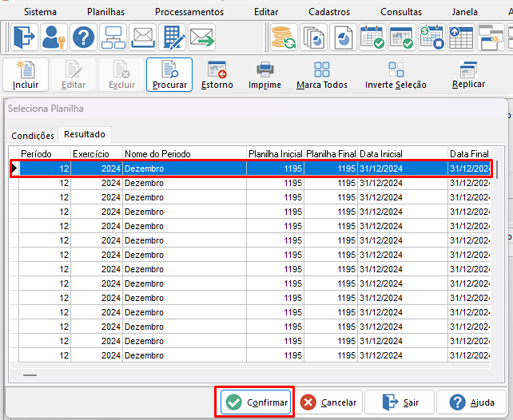Click the Replicar toolbar button

coord(468,74)
